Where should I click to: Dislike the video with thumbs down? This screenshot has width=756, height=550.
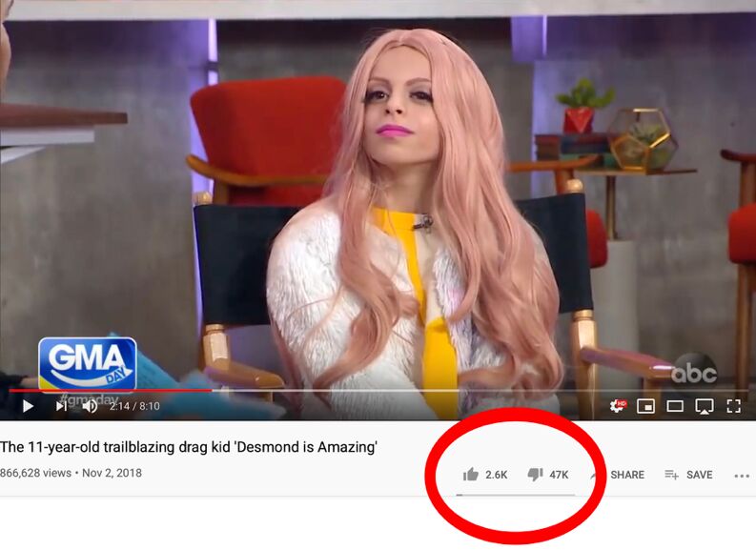535,475
